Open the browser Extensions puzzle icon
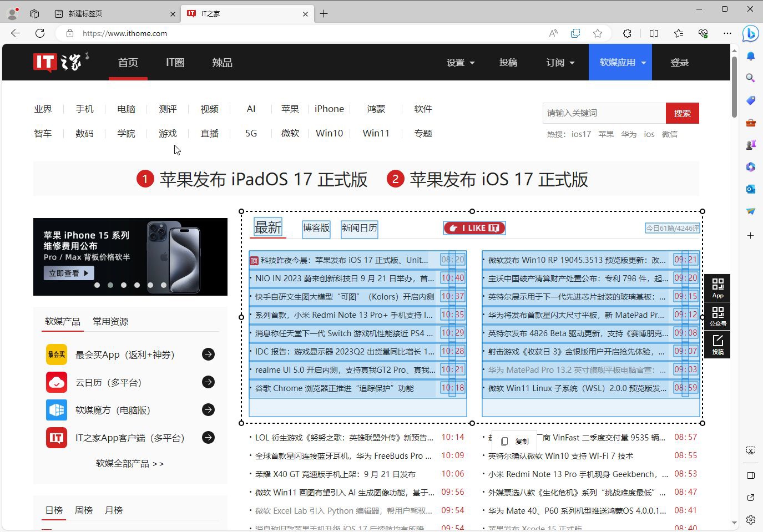763x532 pixels. click(627, 33)
